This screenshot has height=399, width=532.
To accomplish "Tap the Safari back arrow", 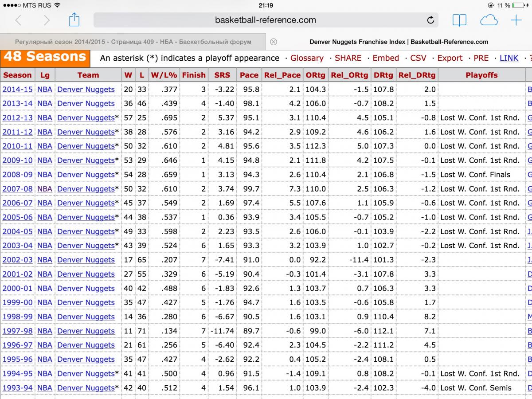I will coord(18,20).
